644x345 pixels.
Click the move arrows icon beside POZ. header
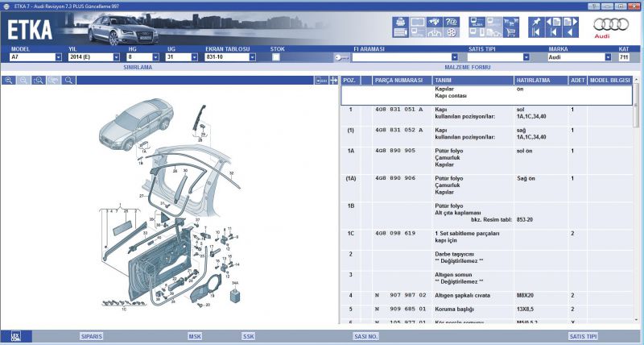[x=333, y=80]
